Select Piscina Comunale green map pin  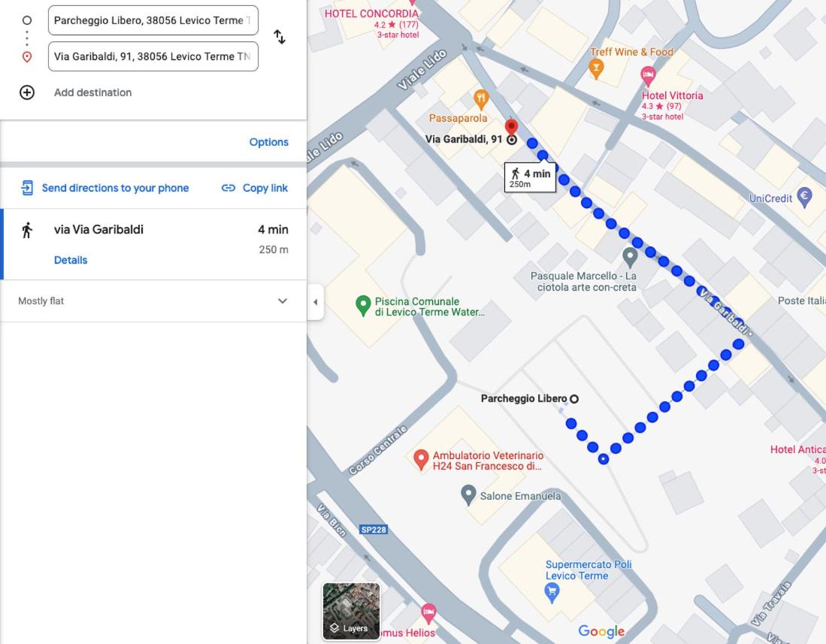[x=363, y=306]
